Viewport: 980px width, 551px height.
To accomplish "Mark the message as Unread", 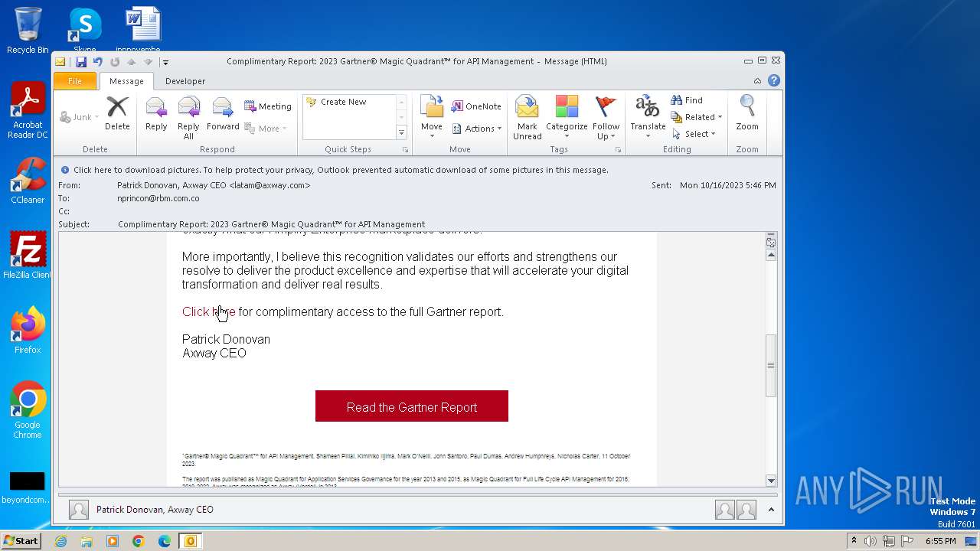I will tap(528, 119).
